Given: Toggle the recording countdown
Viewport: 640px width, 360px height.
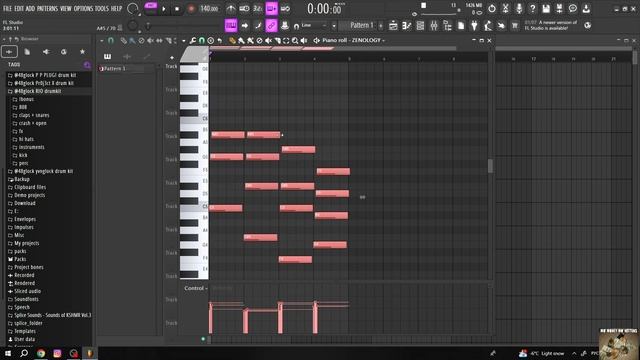Looking at the screenshot, I should [258, 8].
